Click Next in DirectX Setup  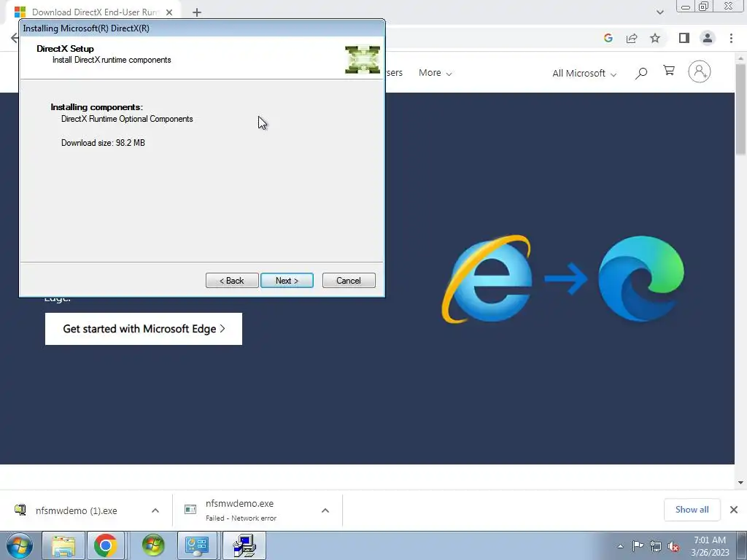pos(287,281)
